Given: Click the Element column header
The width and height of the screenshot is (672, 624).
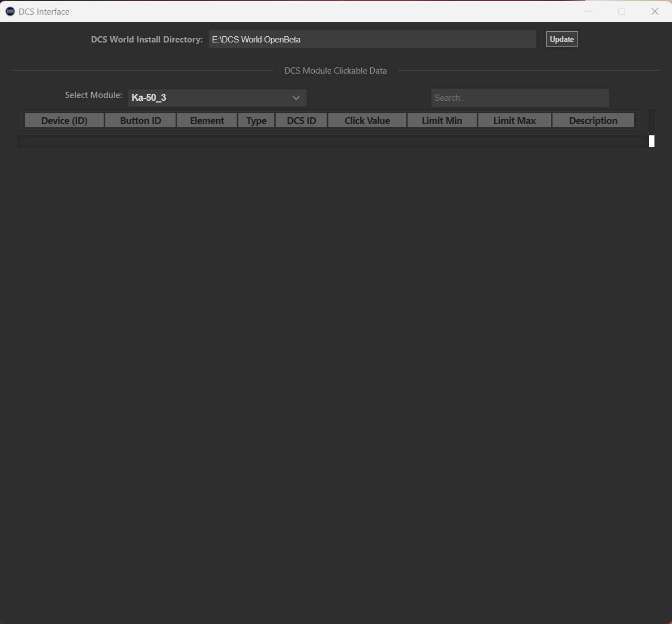Looking at the screenshot, I should click(207, 121).
